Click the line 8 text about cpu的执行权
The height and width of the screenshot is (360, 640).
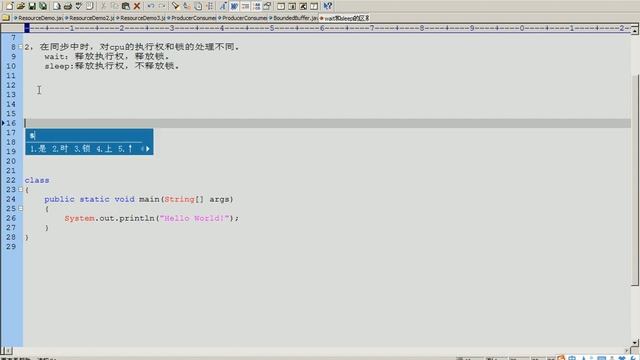click(132, 47)
